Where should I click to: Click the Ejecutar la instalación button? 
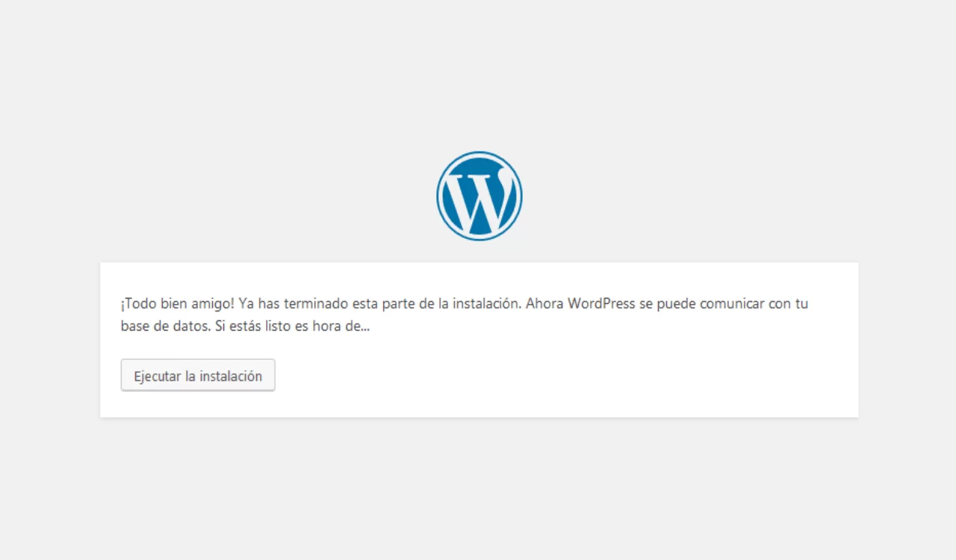[198, 376]
